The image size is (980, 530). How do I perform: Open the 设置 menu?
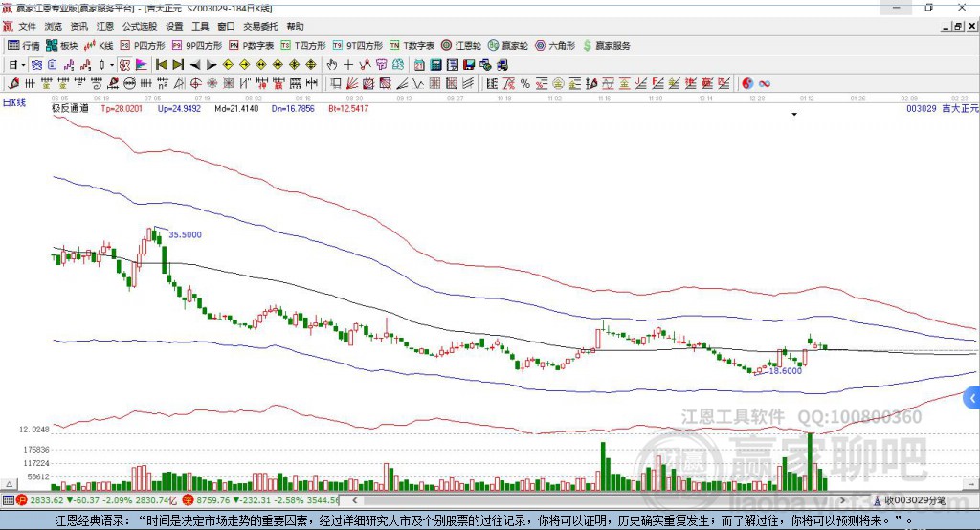click(174, 26)
